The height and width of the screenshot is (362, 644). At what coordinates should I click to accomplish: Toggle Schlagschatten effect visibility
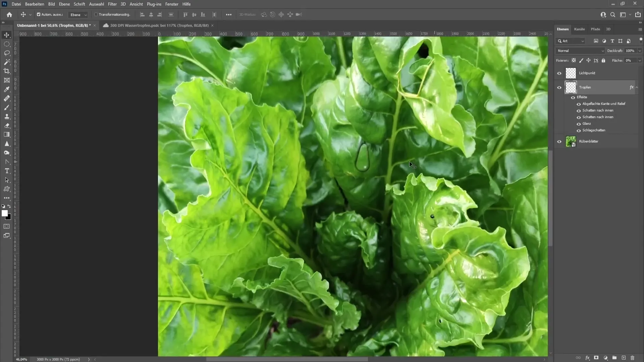(579, 130)
